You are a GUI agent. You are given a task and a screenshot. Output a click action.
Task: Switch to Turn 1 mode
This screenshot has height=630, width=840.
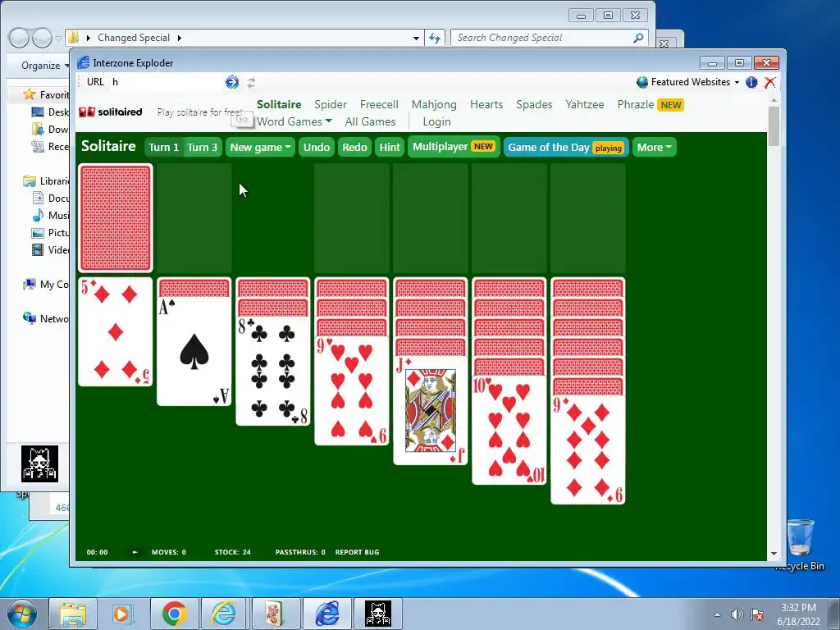[163, 148]
